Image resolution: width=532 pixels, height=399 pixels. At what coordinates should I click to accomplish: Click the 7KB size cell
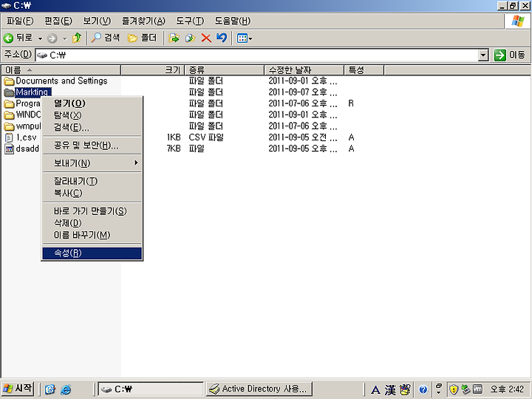coord(174,149)
